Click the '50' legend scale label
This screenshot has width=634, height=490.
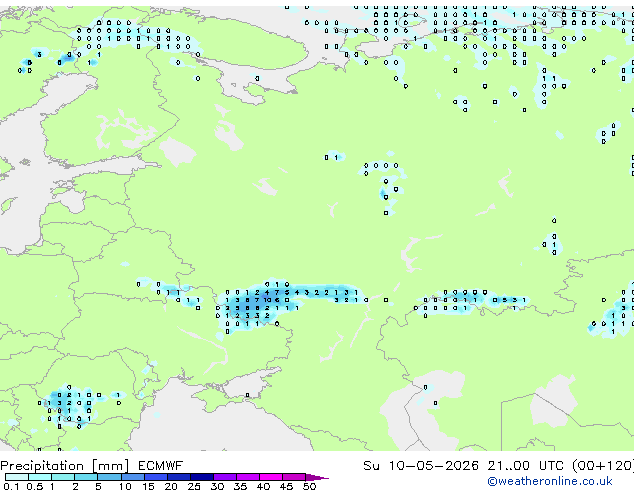(309, 486)
